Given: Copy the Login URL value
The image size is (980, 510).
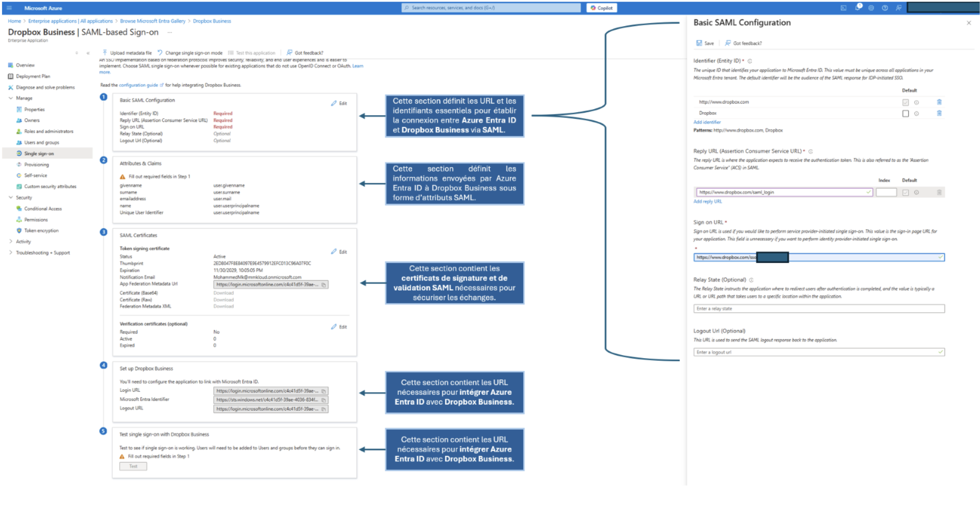Looking at the screenshot, I should click(x=324, y=391).
